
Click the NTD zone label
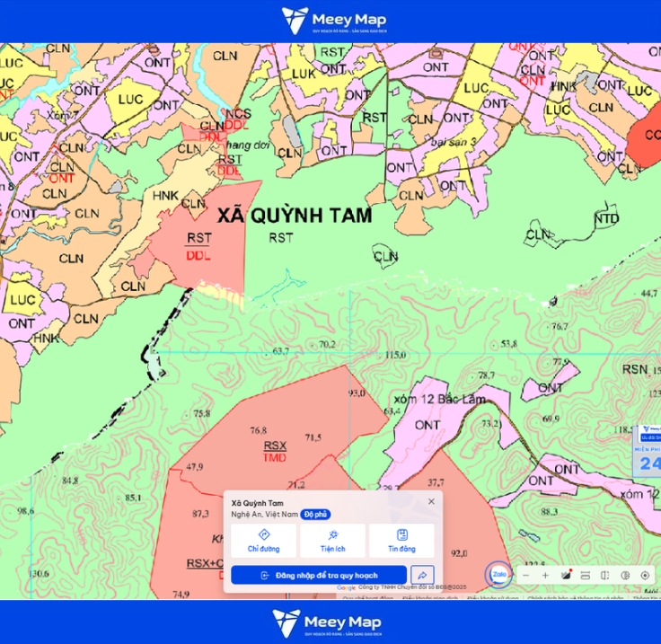(x=606, y=219)
